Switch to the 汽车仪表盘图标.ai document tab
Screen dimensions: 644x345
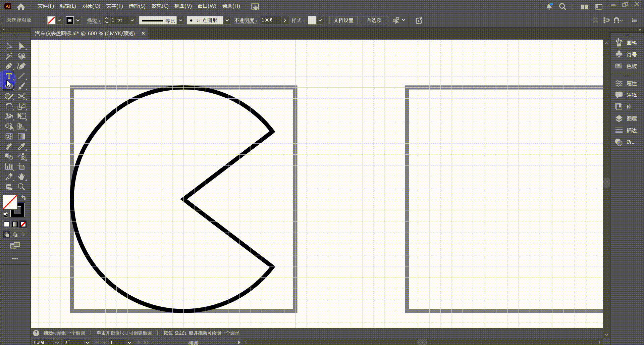tap(85, 33)
